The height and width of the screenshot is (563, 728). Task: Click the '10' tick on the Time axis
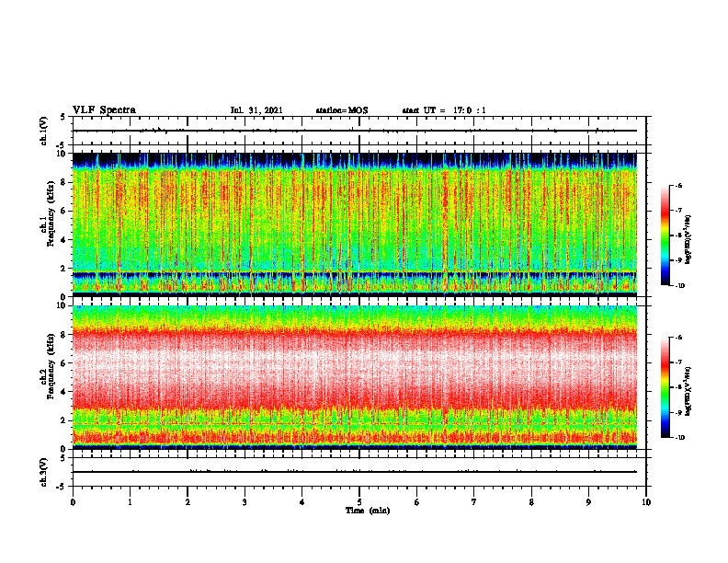pyautogui.click(x=646, y=502)
